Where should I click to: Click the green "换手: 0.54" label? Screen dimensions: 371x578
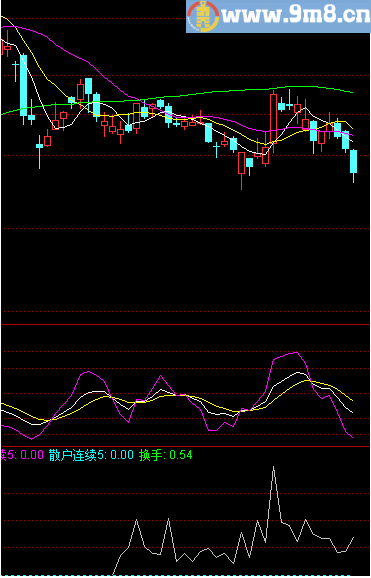(166, 455)
